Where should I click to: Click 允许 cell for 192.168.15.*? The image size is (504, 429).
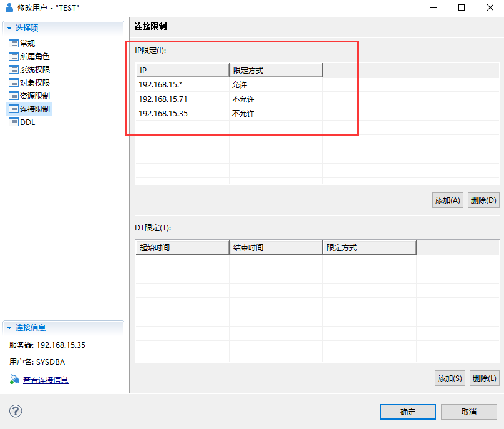tap(276, 85)
